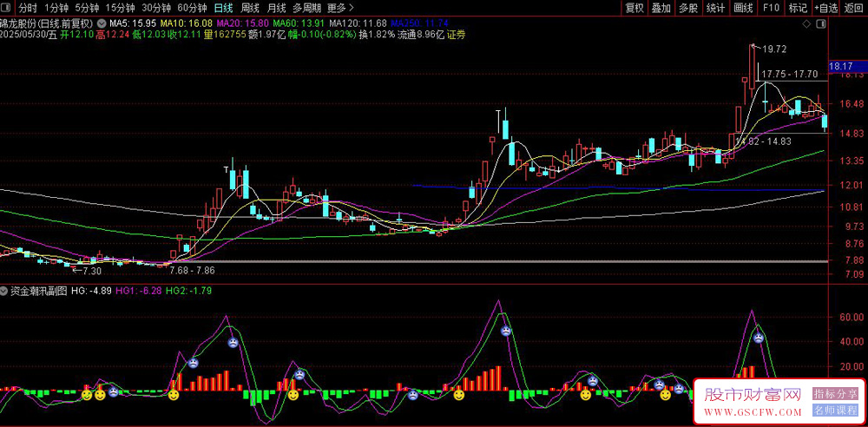The width and height of the screenshot is (868, 427).
Task: Click the turnover amount 额1.97亿
Action: 266,35
